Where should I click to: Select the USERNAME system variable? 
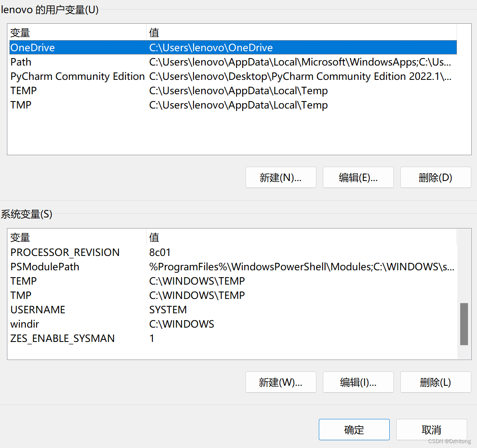233,310
